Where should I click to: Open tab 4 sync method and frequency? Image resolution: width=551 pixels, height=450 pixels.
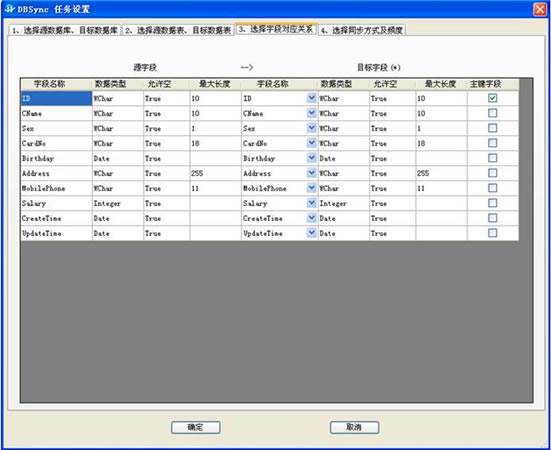click(x=362, y=30)
